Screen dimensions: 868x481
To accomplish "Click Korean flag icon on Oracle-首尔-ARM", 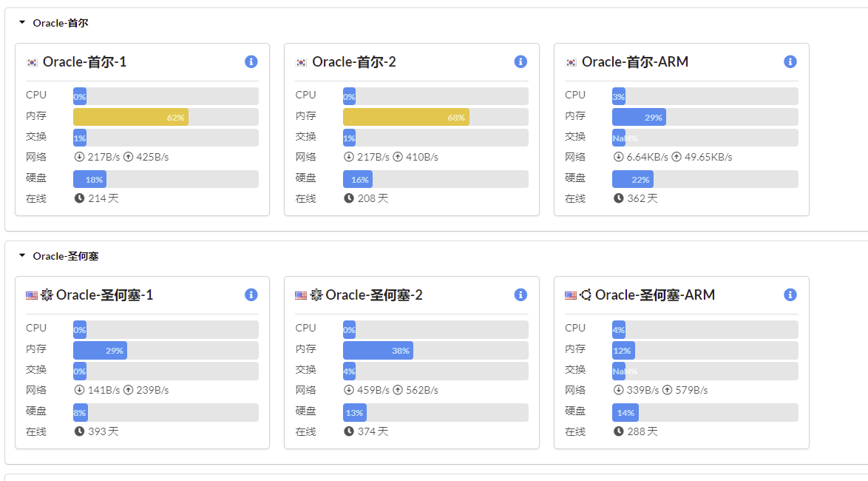I will pyautogui.click(x=571, y=62).
